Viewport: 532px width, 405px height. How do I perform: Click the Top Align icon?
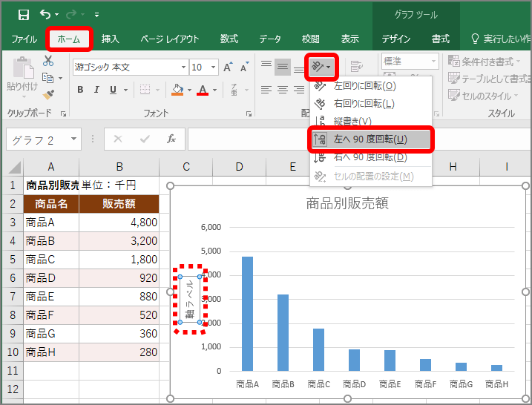pos(266,65)
